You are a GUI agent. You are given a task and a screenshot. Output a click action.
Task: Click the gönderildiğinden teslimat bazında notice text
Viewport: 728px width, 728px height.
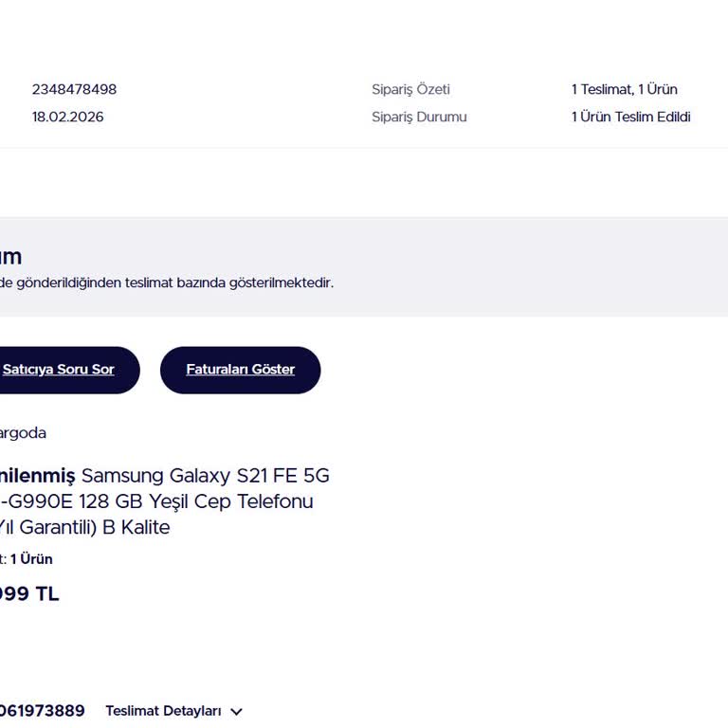coord(167,282)
